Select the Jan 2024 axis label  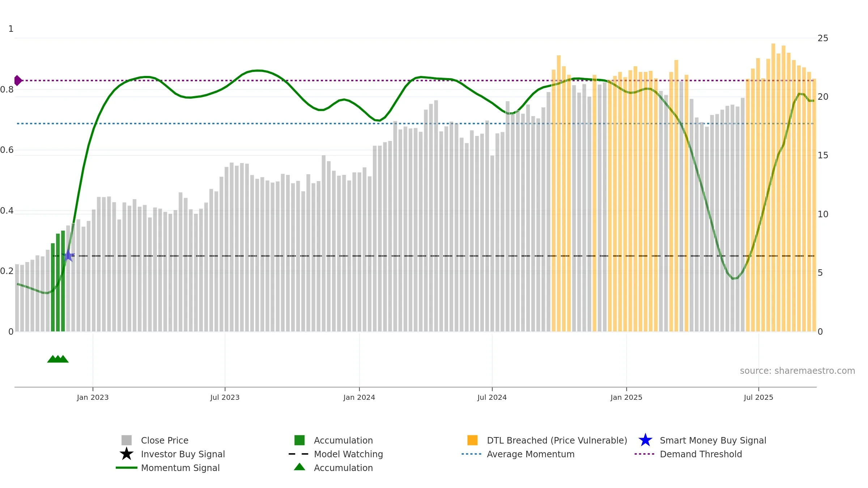(x=359, y=397)
